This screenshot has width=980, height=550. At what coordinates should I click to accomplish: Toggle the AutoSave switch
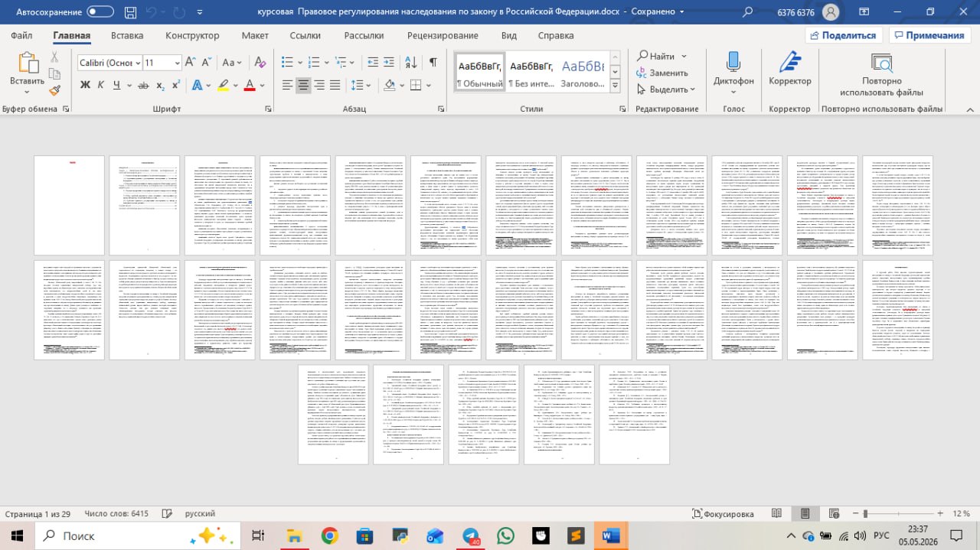coord(100,12)
